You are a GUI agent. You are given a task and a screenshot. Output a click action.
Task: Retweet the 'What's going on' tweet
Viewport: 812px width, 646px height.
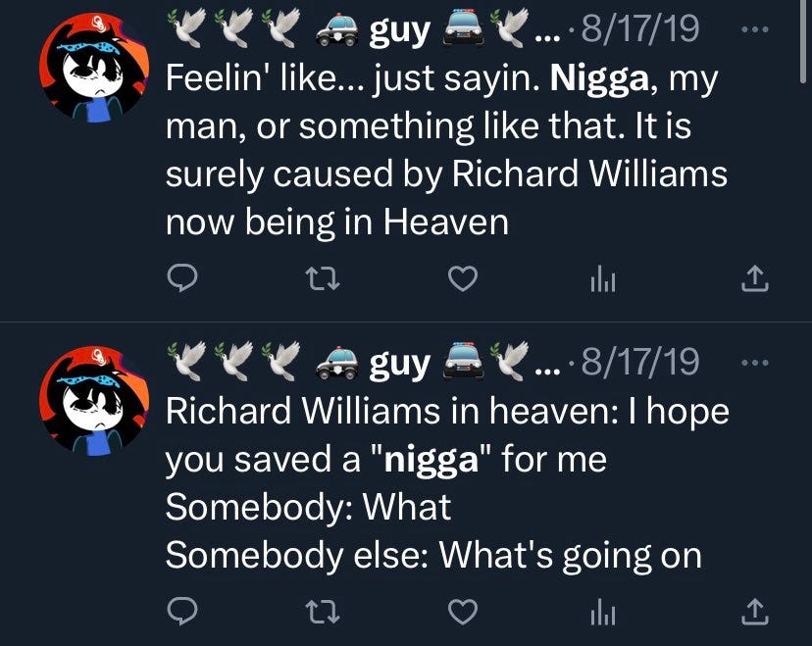pos(323,612)
